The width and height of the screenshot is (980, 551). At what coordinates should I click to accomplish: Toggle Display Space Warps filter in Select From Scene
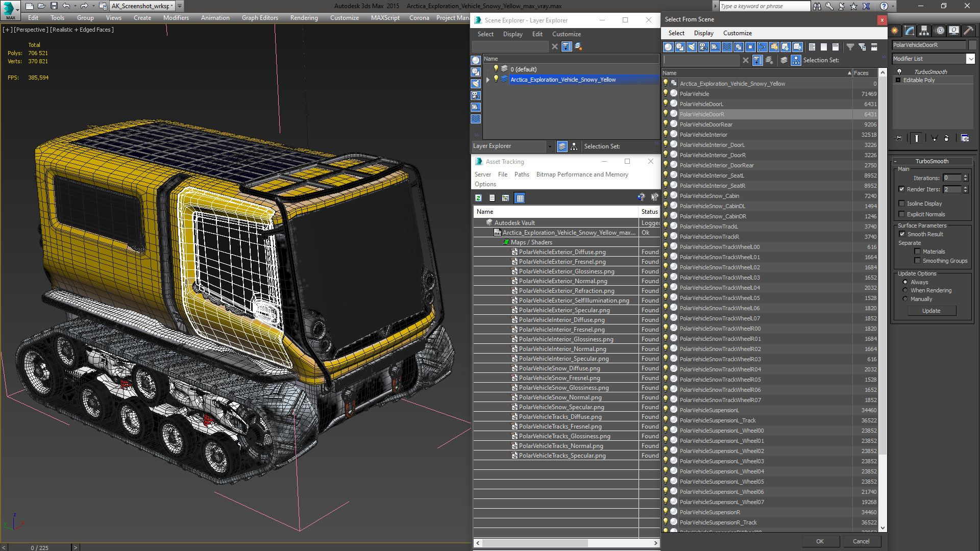pos(727,47)
